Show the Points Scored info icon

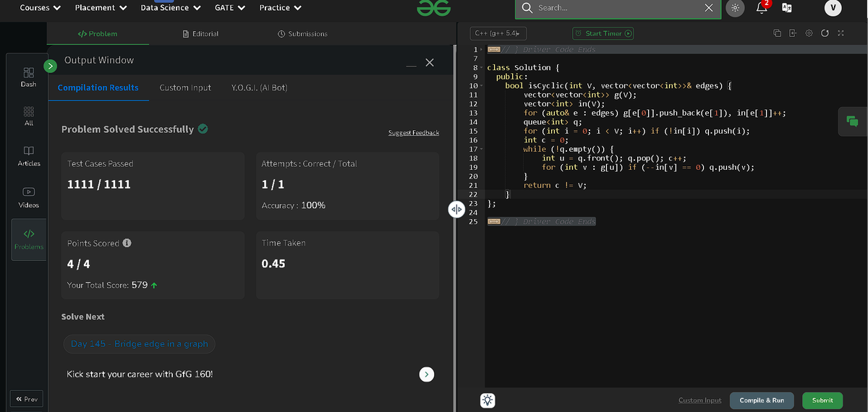coord(127,243)
